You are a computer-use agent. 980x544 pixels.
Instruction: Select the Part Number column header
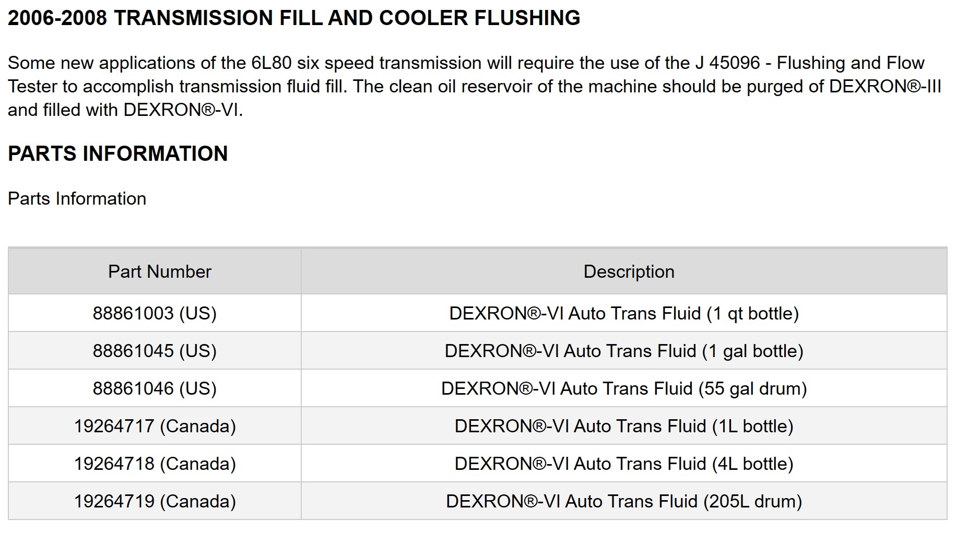(160, 271)
